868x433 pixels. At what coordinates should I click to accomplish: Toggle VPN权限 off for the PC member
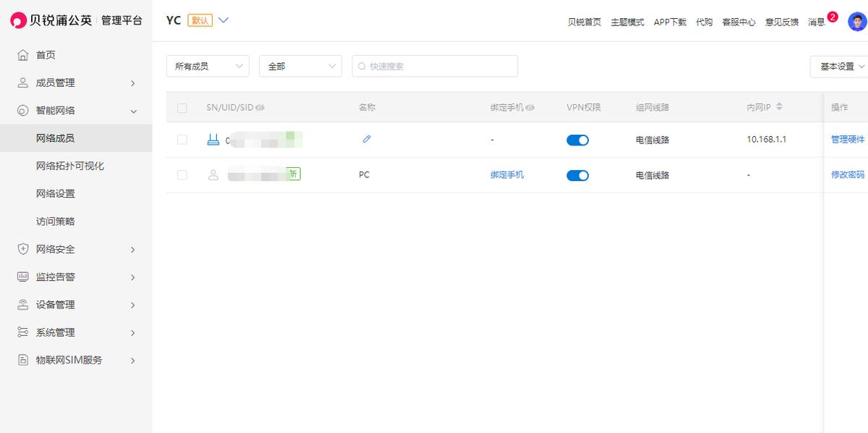[x=577, y=175]
